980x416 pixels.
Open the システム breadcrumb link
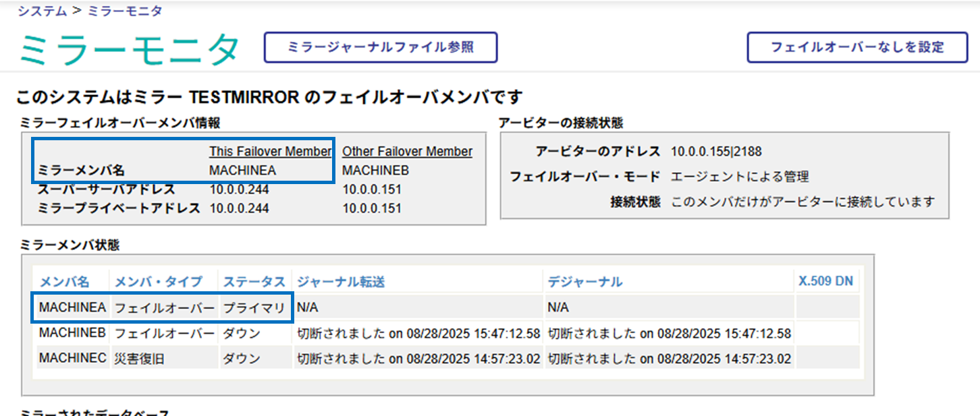point(42,11)
